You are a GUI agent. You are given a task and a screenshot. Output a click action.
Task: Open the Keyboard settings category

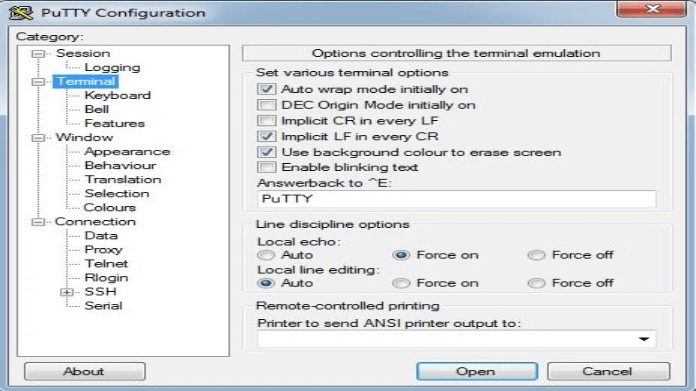click(x=118, y=95)
